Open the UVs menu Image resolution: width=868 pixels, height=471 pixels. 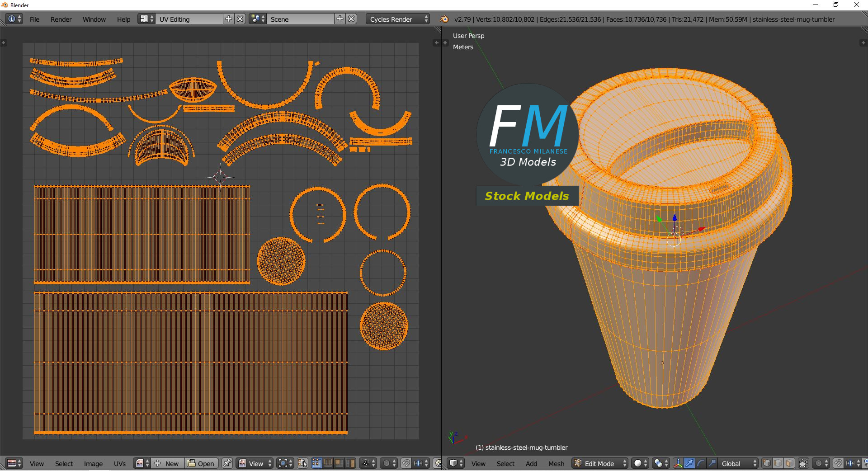tap(120, 464)
